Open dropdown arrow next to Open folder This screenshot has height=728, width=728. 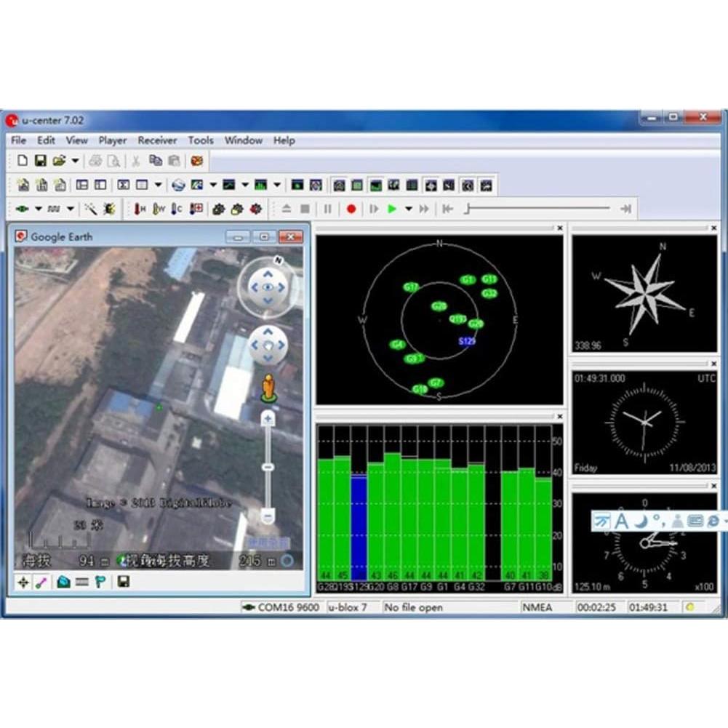click(x=75, y=161)
